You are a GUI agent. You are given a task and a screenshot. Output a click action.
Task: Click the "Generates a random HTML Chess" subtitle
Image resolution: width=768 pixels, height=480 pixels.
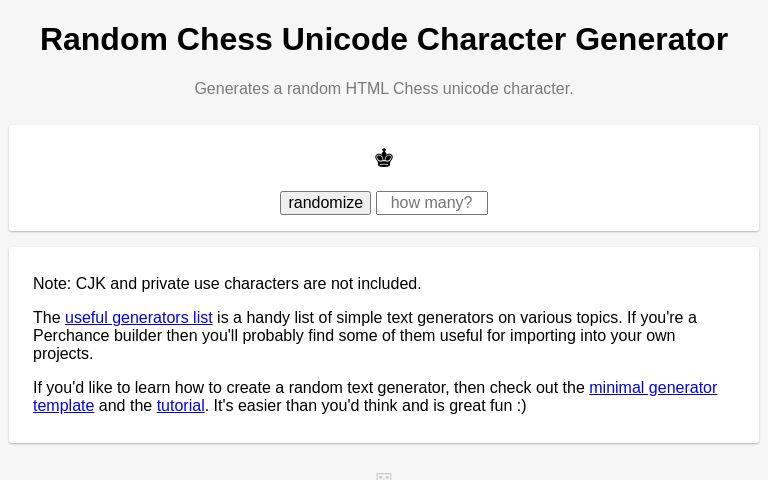click(384, 88)
